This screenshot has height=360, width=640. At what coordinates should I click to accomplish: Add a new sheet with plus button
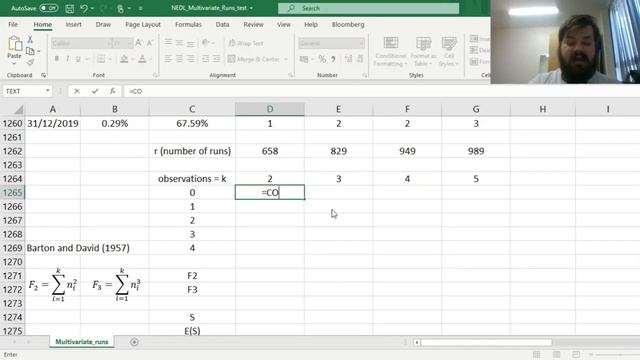[134, 342]
